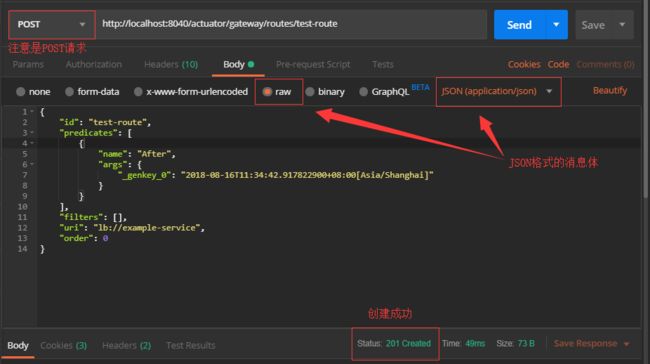Select the response Body tab
650x364 pixels.
click(18, 345)
